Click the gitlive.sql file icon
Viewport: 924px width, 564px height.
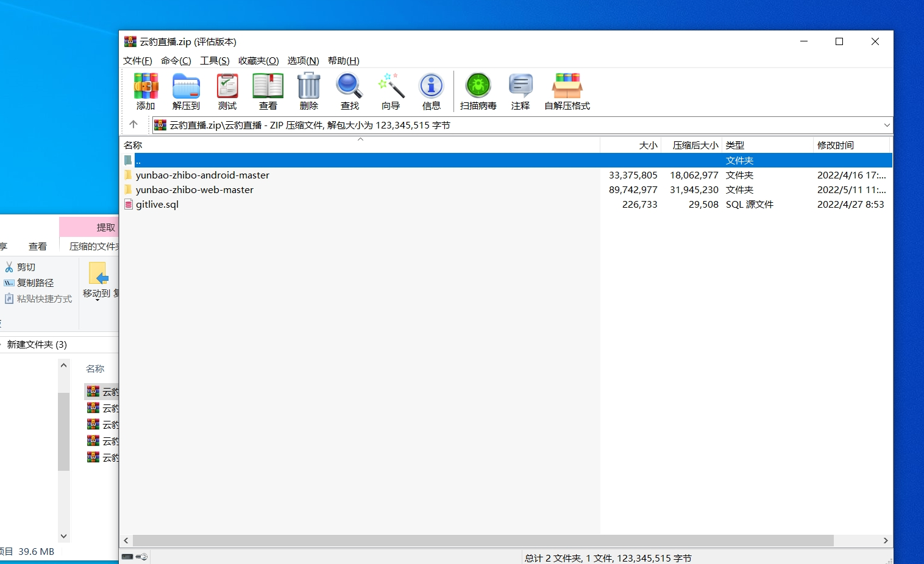[128, 204]
